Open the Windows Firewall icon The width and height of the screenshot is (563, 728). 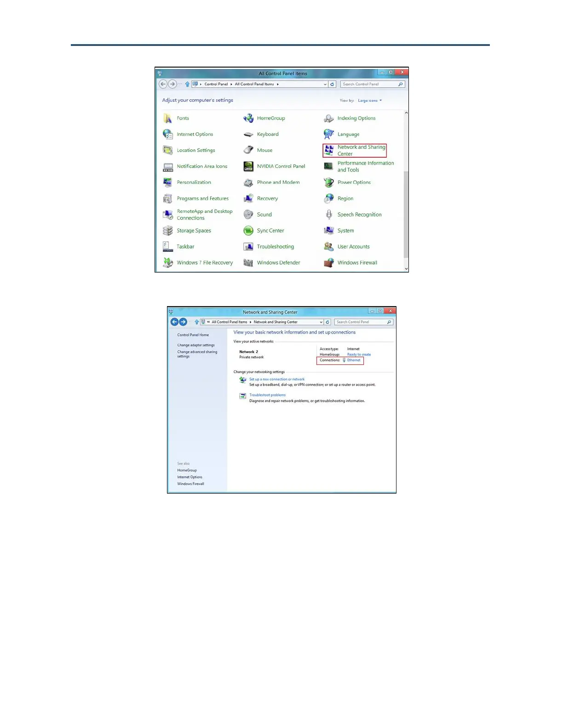329,263
